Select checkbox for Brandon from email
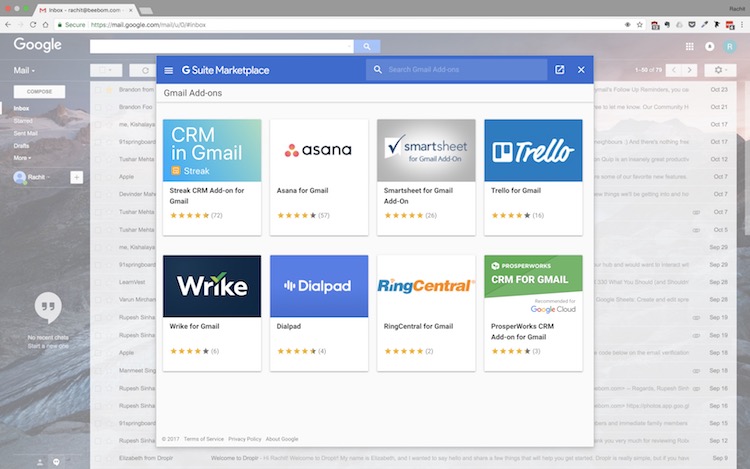 [x=98, y=89]
